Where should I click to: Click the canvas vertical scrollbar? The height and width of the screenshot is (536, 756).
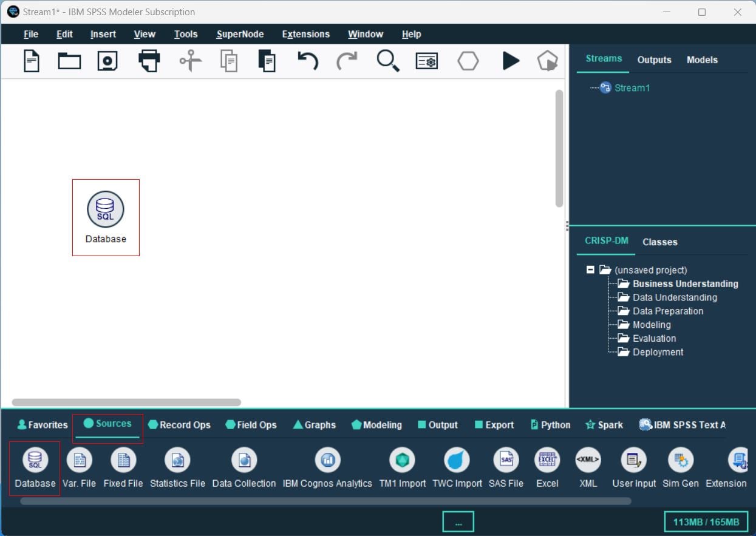pyautogui.click(x=559, y=149)
